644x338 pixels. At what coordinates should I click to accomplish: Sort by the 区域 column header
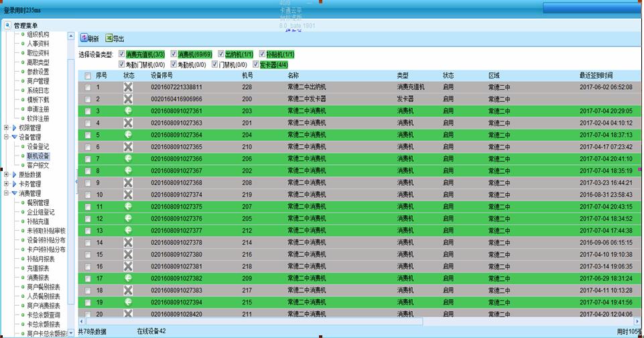(494, 75)
